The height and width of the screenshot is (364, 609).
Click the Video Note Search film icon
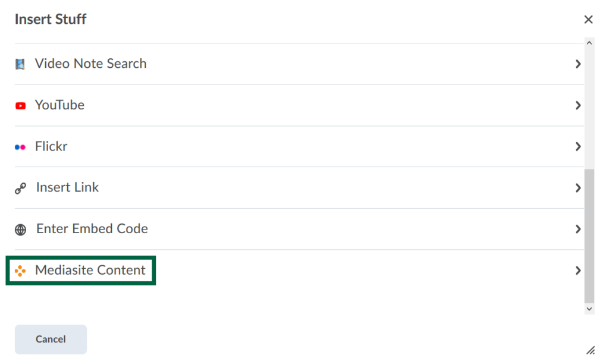(20, 64)
